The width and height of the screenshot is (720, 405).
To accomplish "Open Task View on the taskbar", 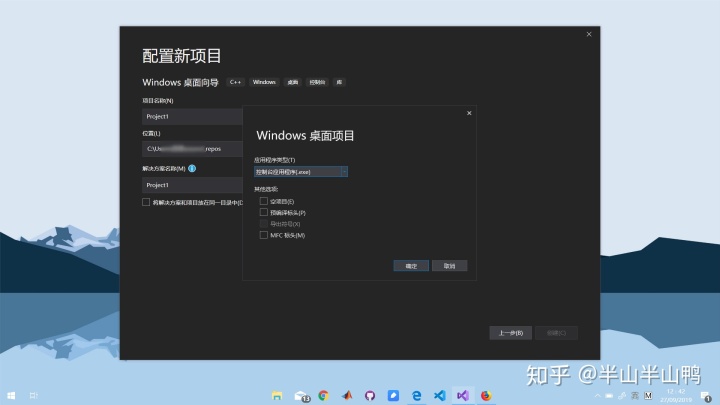I will coord(34,395).
